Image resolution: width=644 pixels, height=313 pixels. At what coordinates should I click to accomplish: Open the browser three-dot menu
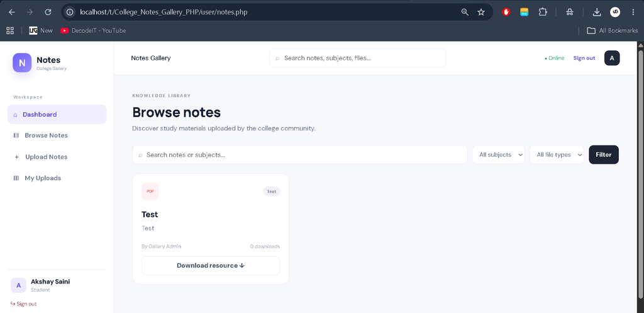coord(633,12)
